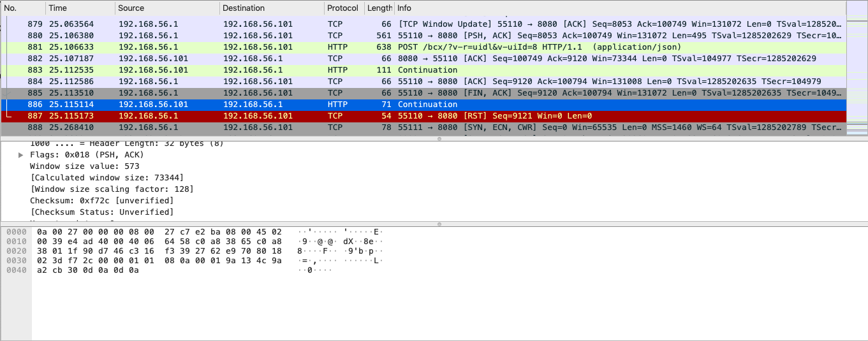Select packet 884 ACK Seq=9120 row
Image resolution: width=868 pixels, height=341 pixels.
click(423, 82)
